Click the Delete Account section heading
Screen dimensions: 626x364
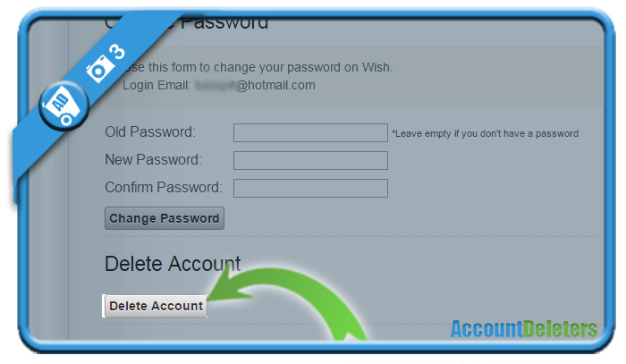[x=173, y=264]
